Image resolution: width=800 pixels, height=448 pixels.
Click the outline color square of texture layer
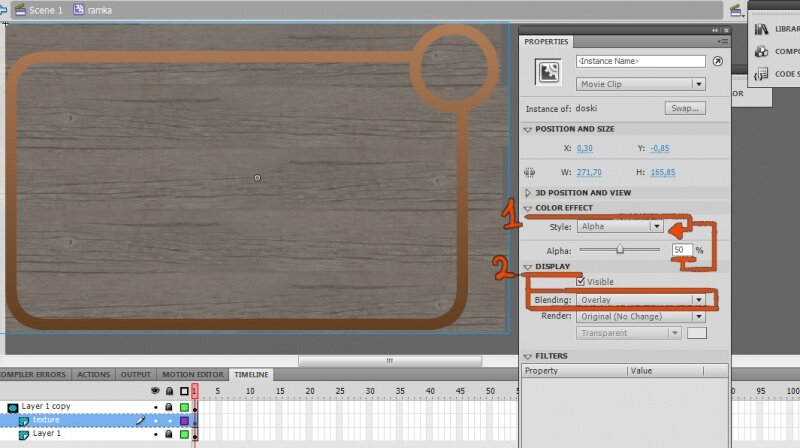(x=184, y=421)
